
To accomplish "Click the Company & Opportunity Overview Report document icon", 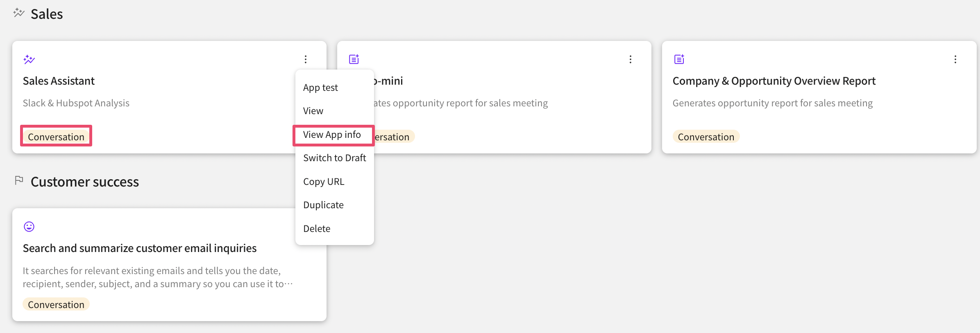I will (679, 59).
